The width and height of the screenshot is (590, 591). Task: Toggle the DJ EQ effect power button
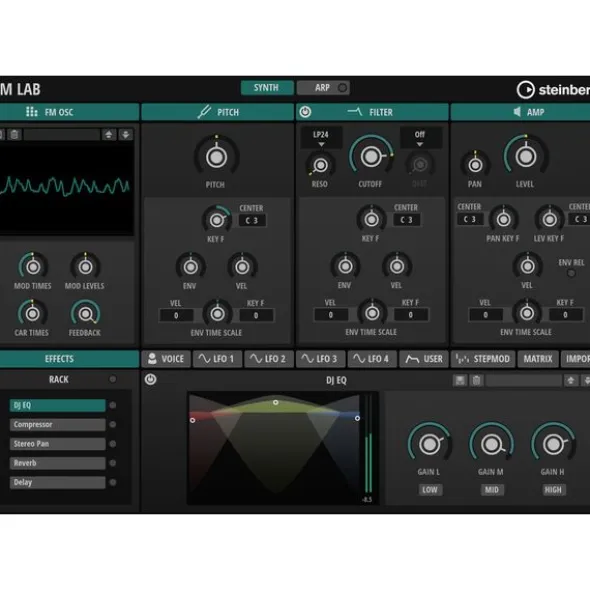(150, 379)
